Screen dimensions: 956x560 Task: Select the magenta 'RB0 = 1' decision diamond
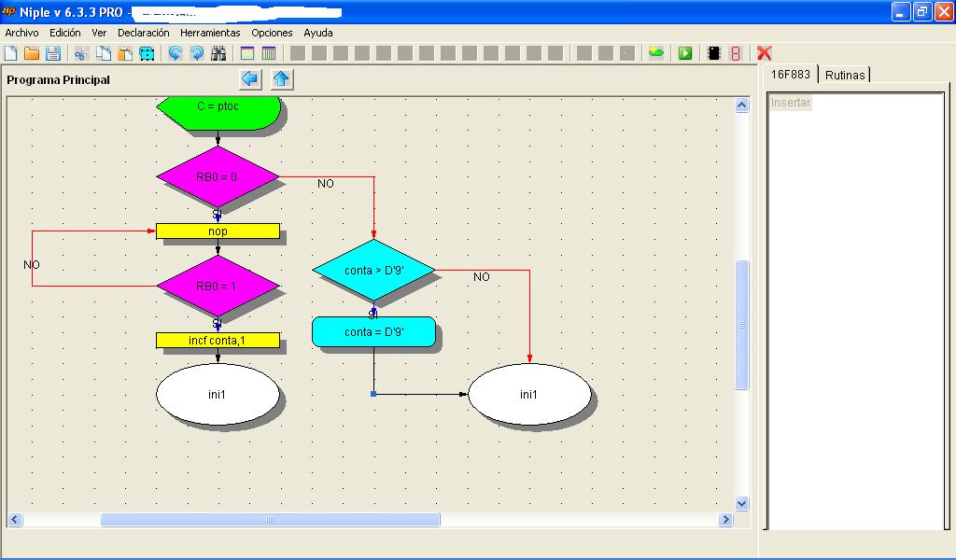tap(218, 286)
